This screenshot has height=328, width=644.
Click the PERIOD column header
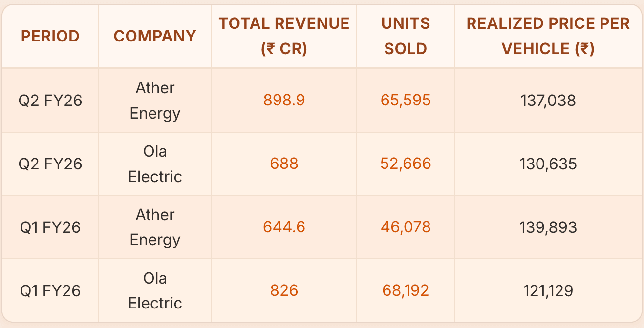point(50,36)
